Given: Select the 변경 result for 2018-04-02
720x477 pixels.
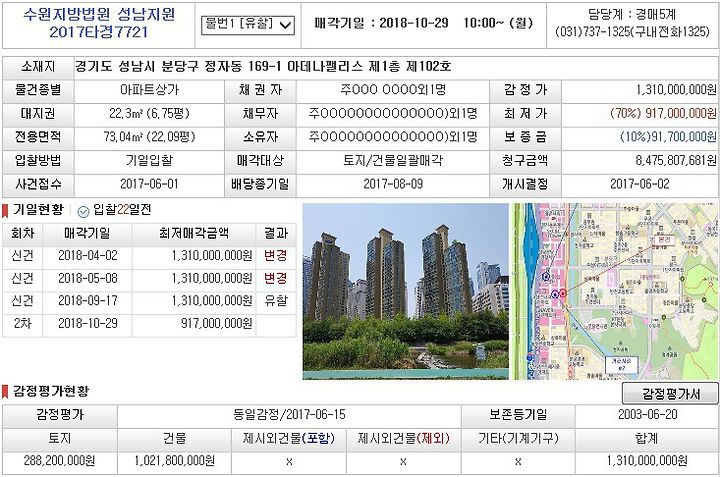Looking at the screenshot, I should pyautogui.click(x=276, y=255).
